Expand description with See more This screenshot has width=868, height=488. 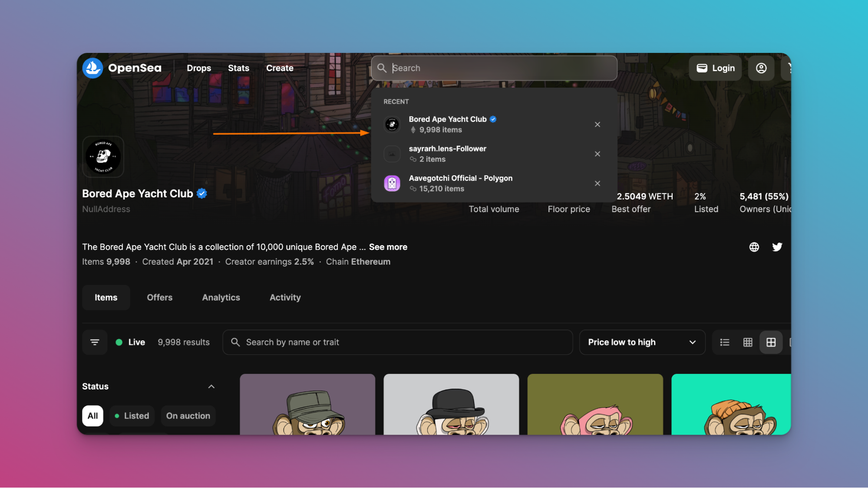tap(388, 247)
